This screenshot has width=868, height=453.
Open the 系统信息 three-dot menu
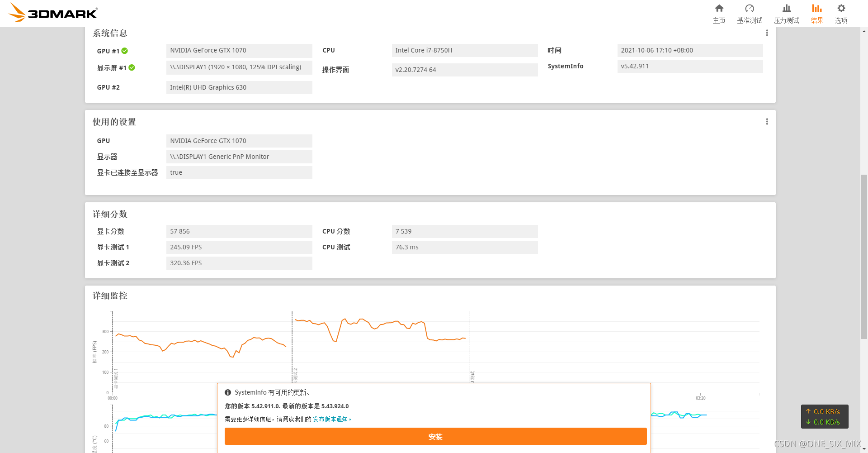[x=767, y=33]
